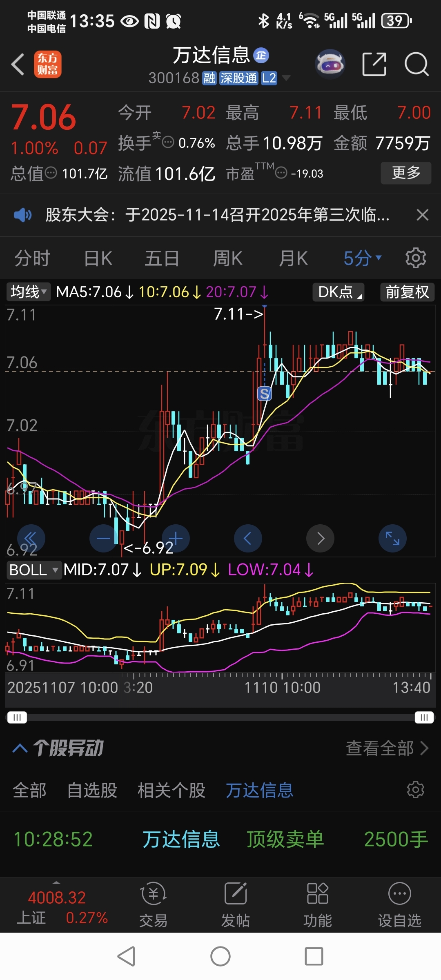This screenshot has width=441, height=980.
Task: Switch to the 月K tab
Action: pos(293,258)
